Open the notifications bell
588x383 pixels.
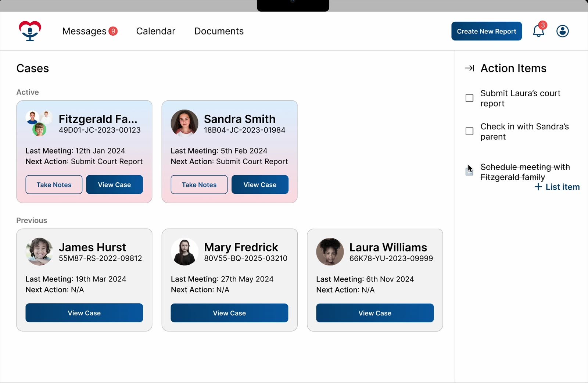pos(539,31)
